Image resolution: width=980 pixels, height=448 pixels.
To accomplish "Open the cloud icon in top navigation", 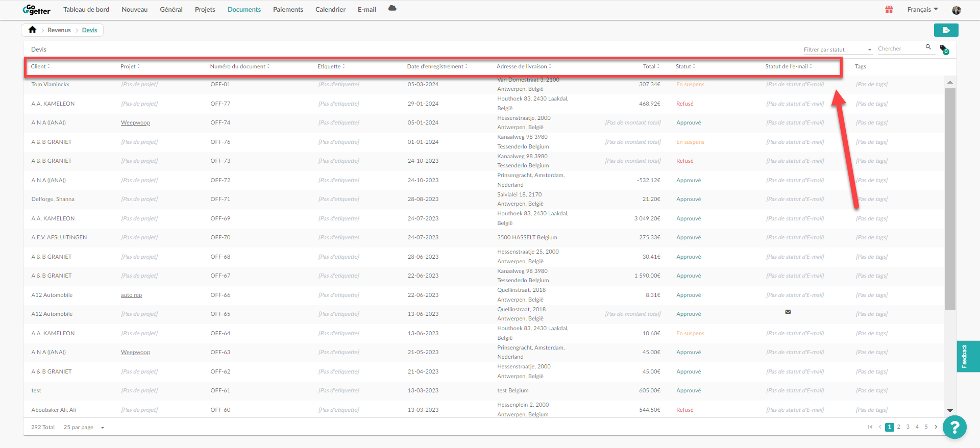I will (x=392, y=8).
